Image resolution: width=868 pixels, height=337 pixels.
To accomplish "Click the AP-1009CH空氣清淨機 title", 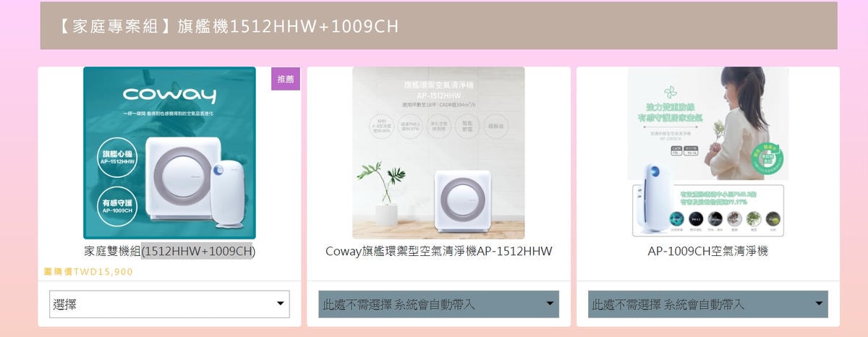I will click(707, 251).
